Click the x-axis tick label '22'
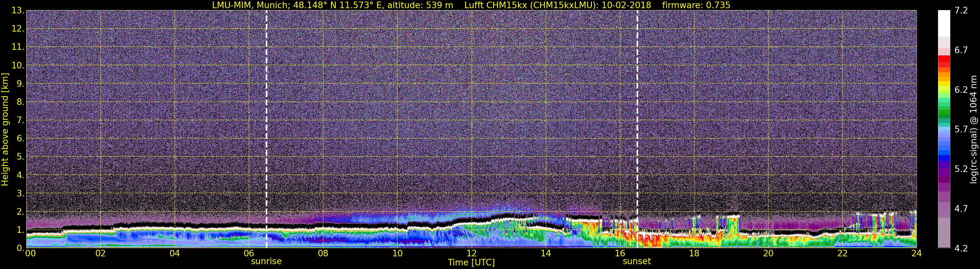The height and width of the screenshot is (269, 980). point(842,253)
